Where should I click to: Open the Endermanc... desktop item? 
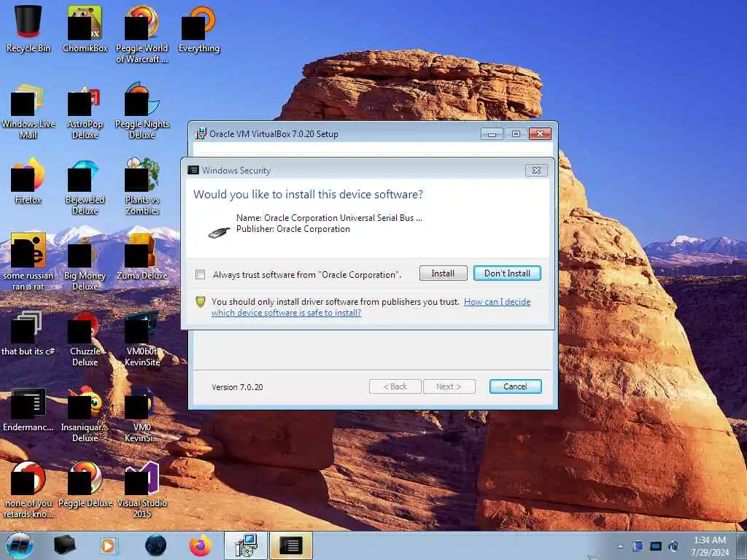tap(28, 410)
